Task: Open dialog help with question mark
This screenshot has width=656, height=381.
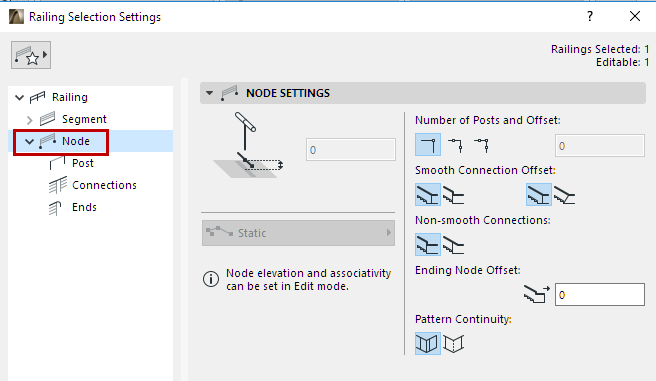Action: point(590,16)
